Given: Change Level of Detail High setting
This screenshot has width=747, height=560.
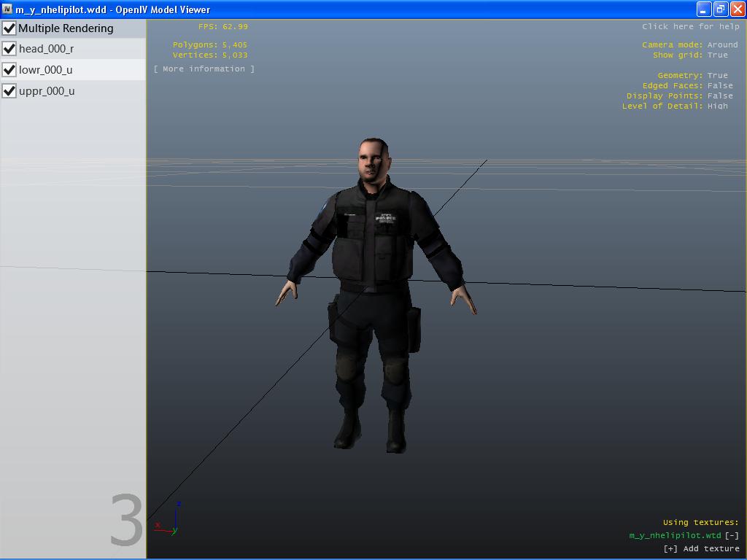Looking at the screenshot, I should 717,106.
